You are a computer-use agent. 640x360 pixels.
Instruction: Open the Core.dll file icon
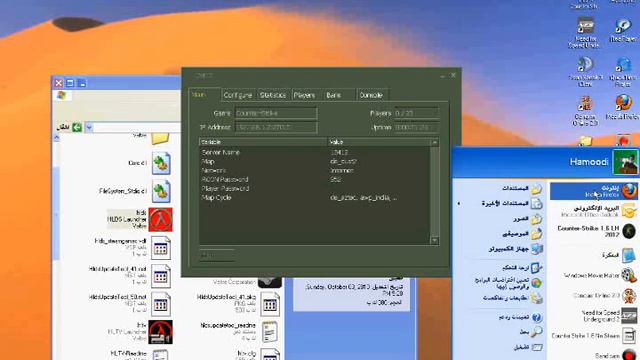pyautogui.click(x=161, y=163)
